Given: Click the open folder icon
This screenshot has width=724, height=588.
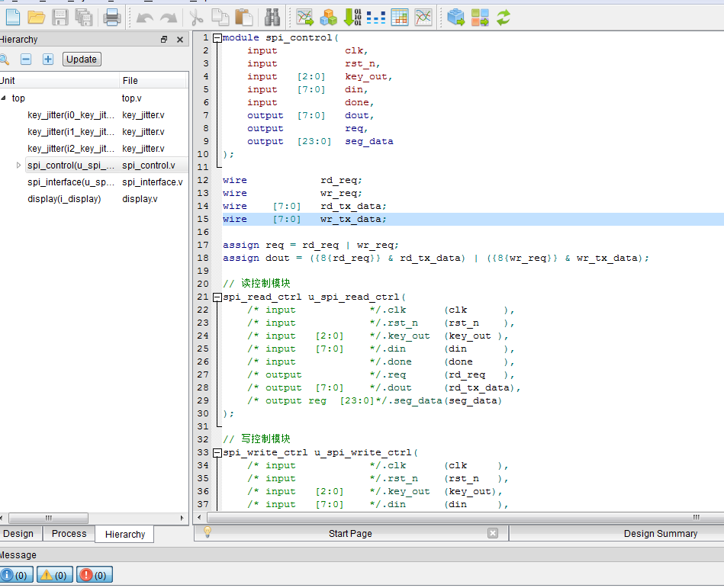Looking at the screenshot, I should [x=36, y=17].
